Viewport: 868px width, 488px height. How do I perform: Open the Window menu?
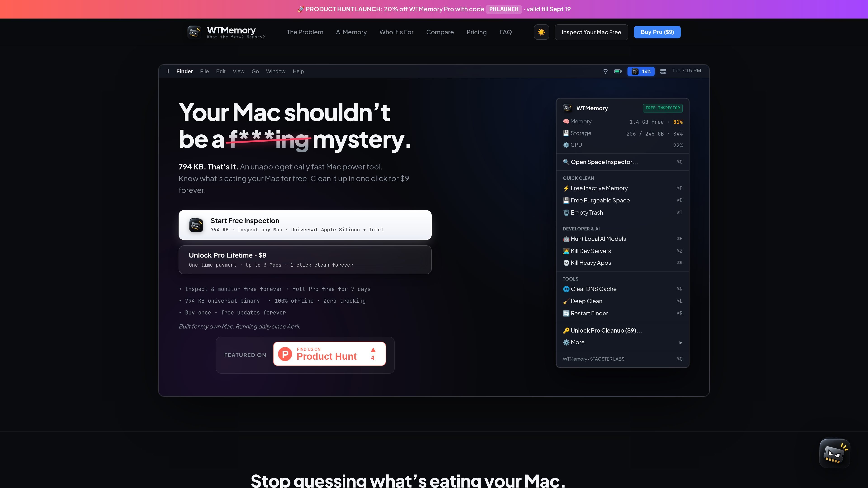276,71
